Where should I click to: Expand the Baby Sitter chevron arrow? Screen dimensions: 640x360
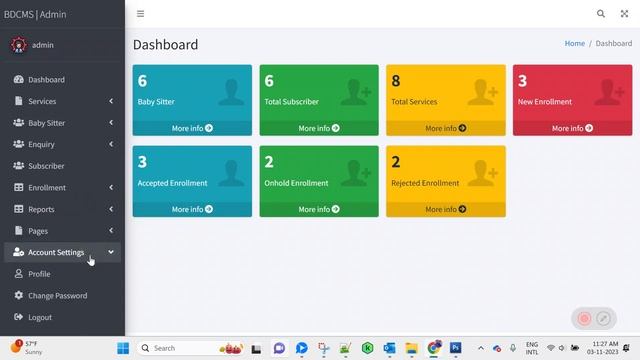tap(111, 122)
